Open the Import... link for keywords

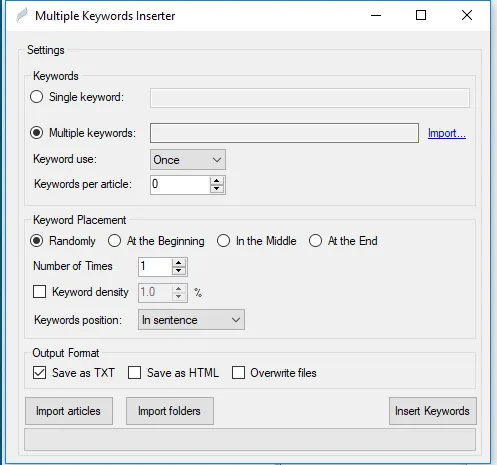pos(447,133)
